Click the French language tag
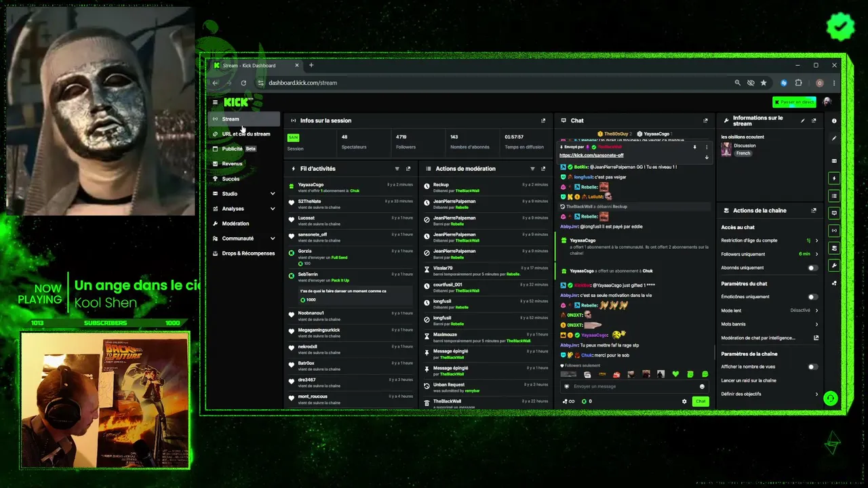This screenshot has height=488, width=868. coord(744,153)
